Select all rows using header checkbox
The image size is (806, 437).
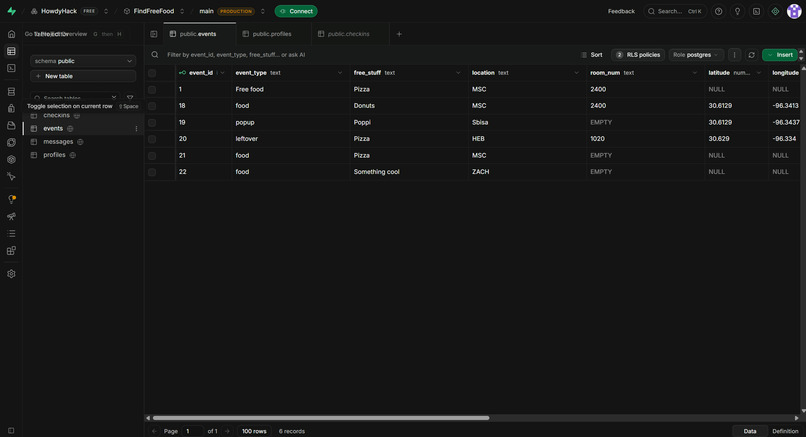click(x=152, y=73)
